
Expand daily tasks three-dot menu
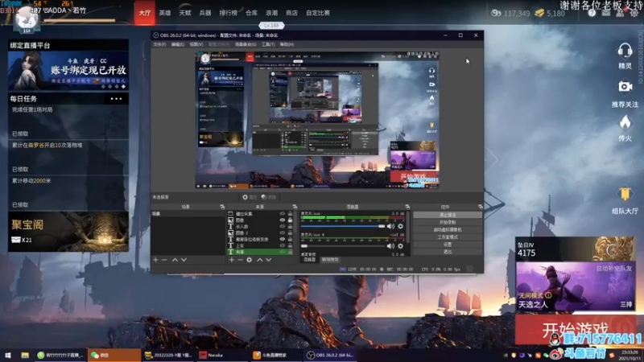coord(116,99)
